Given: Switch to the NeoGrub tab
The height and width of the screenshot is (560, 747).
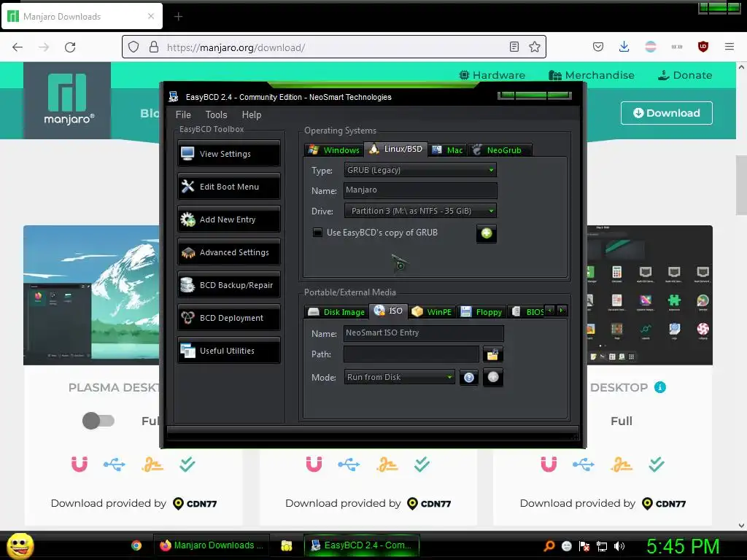Looking at the screenshot, I should 500,150.
